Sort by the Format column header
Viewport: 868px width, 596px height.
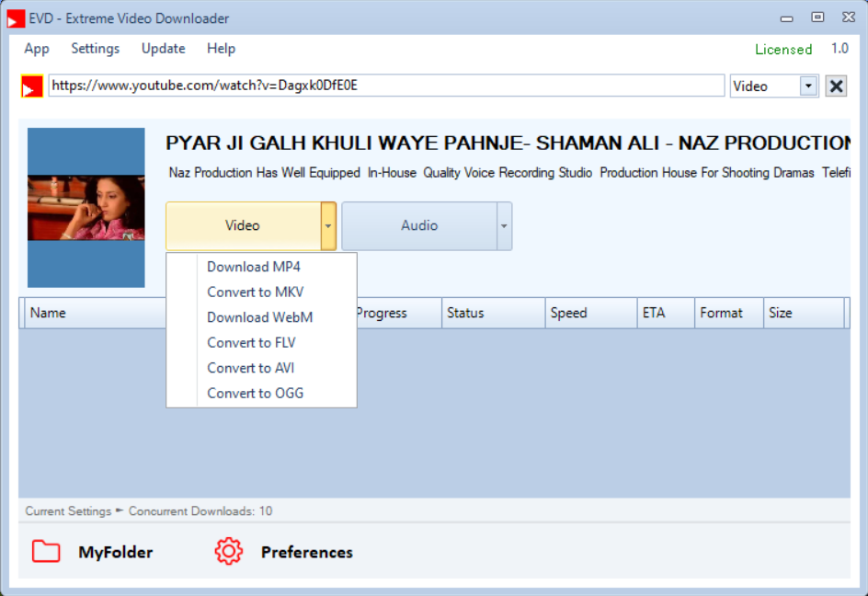point(729,313)
